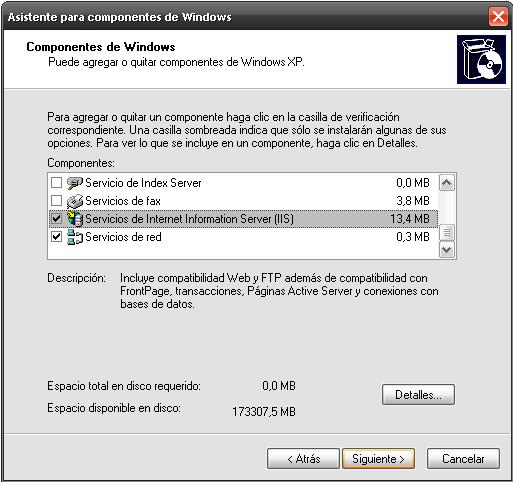Go back with the Atrás button

point(303,459)
